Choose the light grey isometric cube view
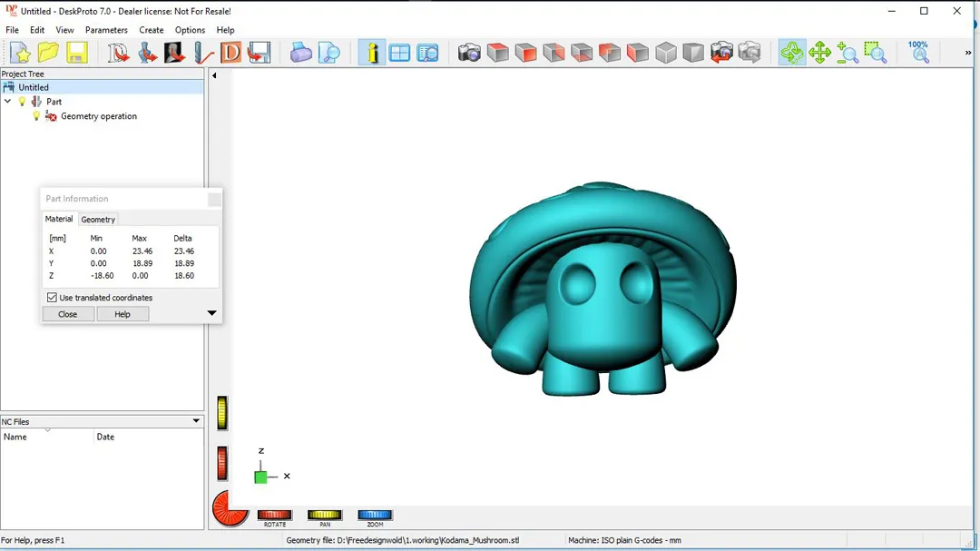Viewport: 980px width, 551px height. [666, 54]
